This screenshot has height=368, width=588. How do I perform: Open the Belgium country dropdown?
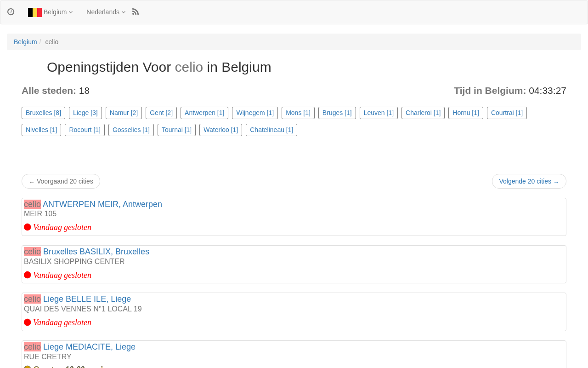coord(51,12)
